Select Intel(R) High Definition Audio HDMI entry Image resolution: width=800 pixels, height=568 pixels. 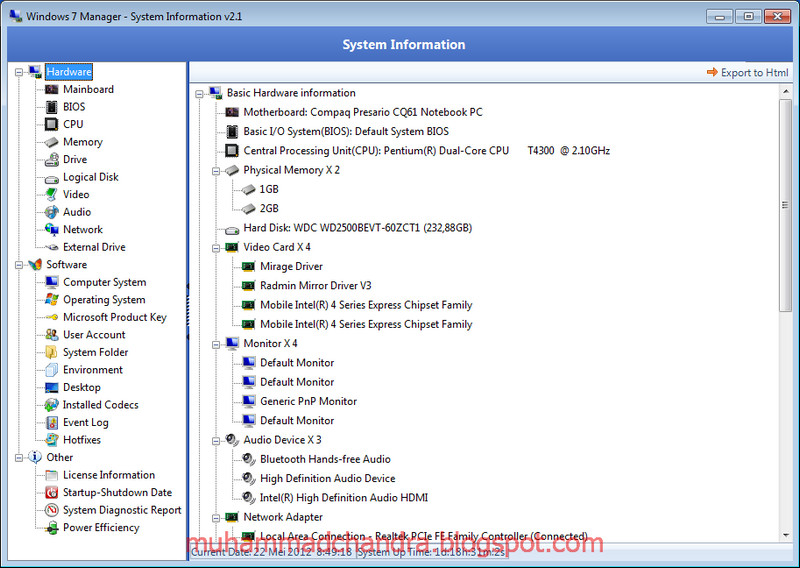coord(344,498)
